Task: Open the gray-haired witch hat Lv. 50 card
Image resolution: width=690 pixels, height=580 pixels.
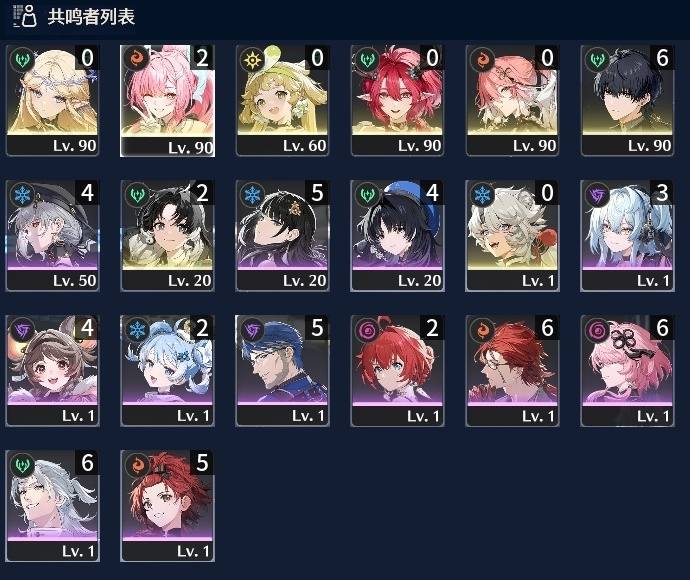Action: coord(52,236)
